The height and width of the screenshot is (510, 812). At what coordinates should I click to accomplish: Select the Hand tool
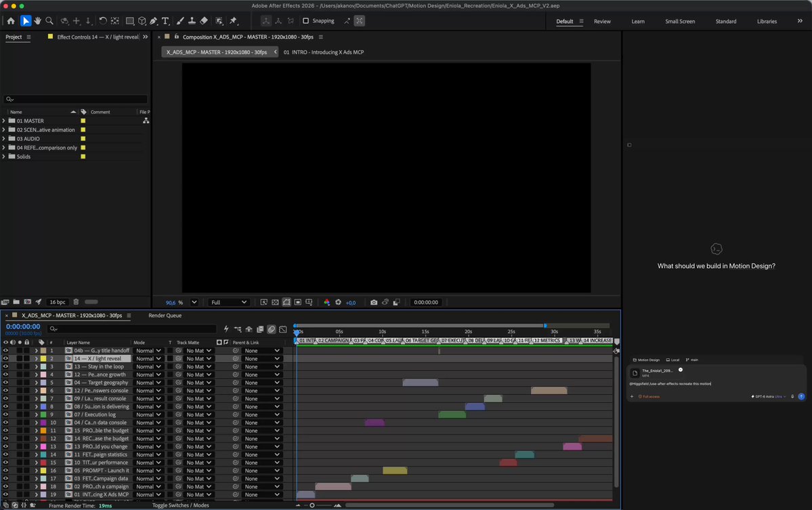pyautogui.click(x=37, y=21)
